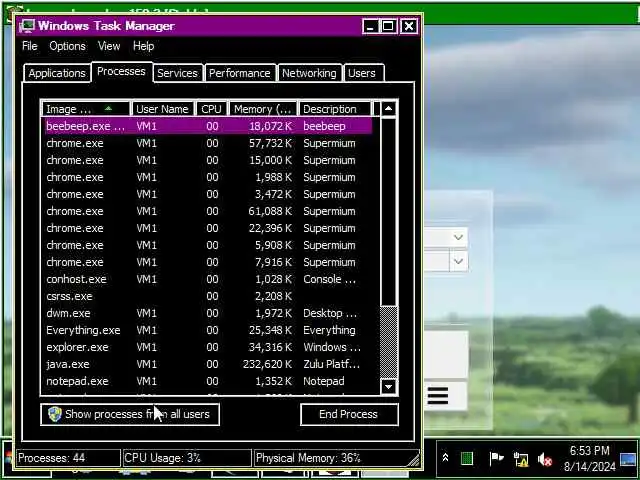Viewport: 640px width, 480px height.
Task: Select chrome.exe row using 1,988 K
Action: coord(208,177)
